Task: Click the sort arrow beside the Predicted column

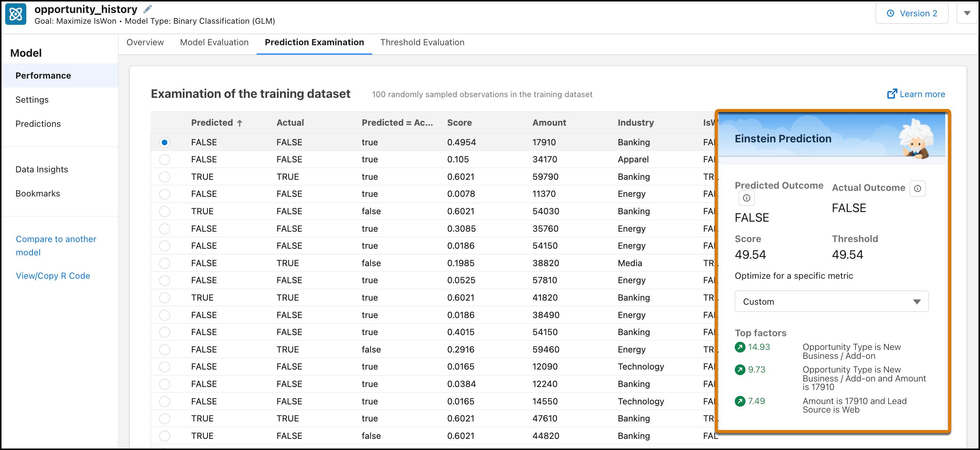Action: (240, 123)
